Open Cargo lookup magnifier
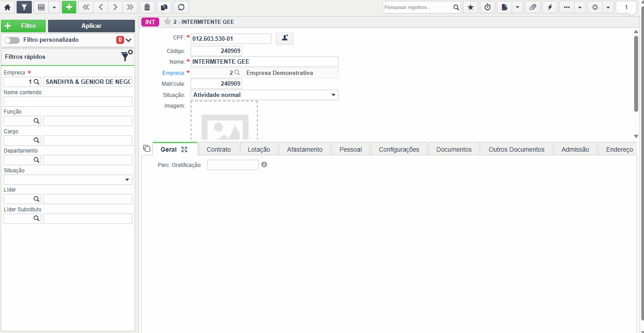 pos(36,141)
